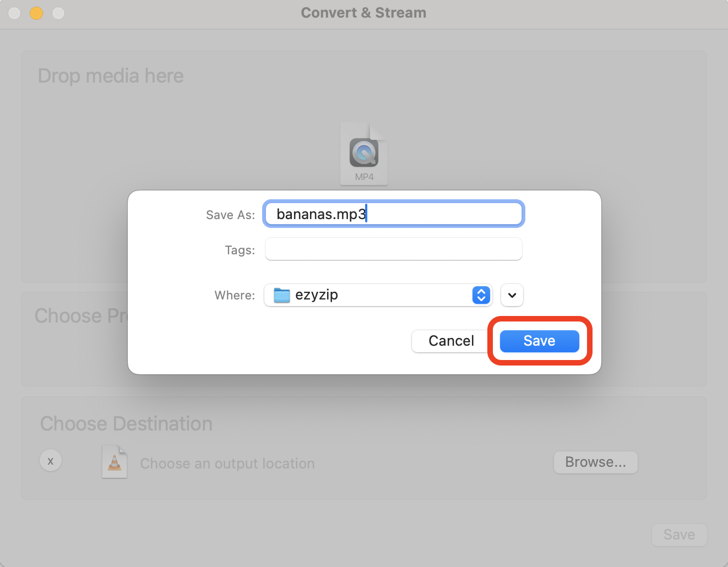Click the circular x icon in Choose Destination
The image size is (728, 567).
click(51, 460)
